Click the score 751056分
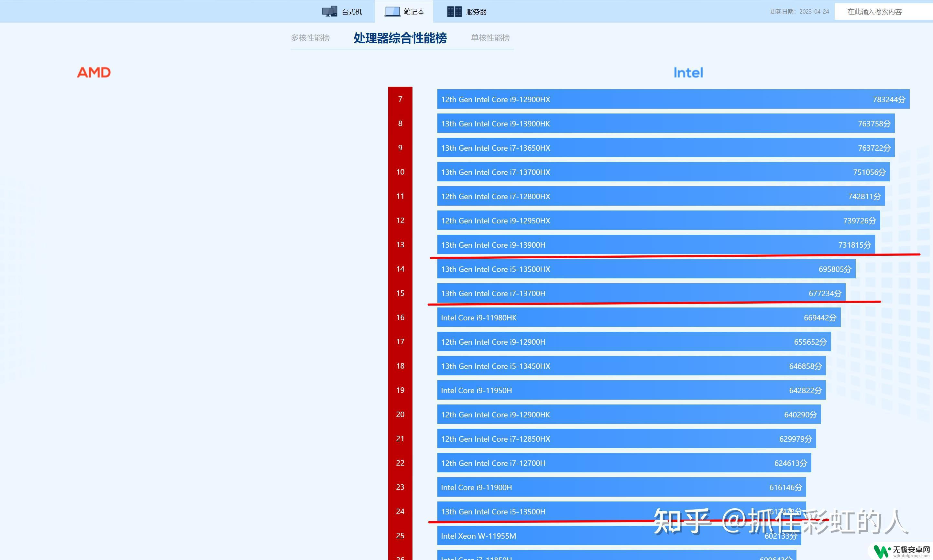 point(869,172)
